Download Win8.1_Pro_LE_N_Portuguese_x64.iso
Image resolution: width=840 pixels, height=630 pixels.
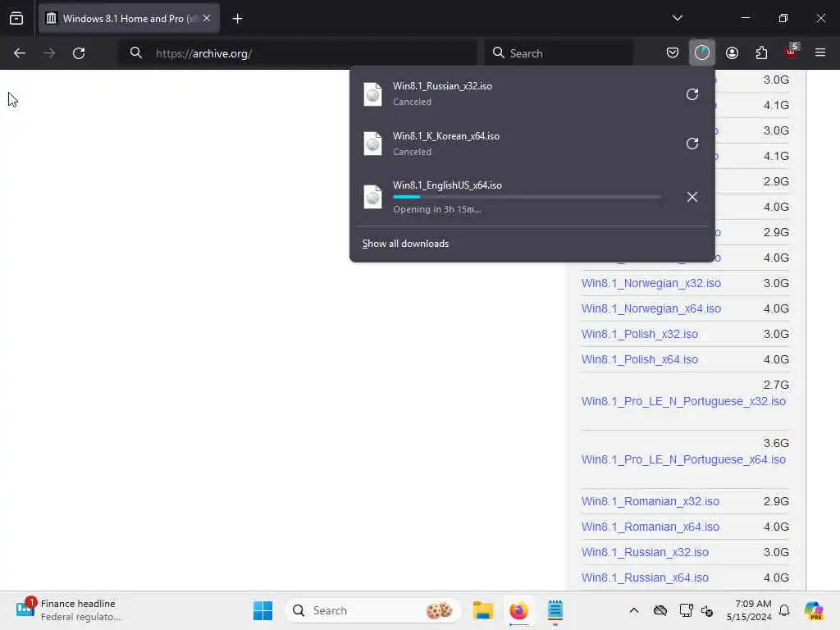point(683,459)
